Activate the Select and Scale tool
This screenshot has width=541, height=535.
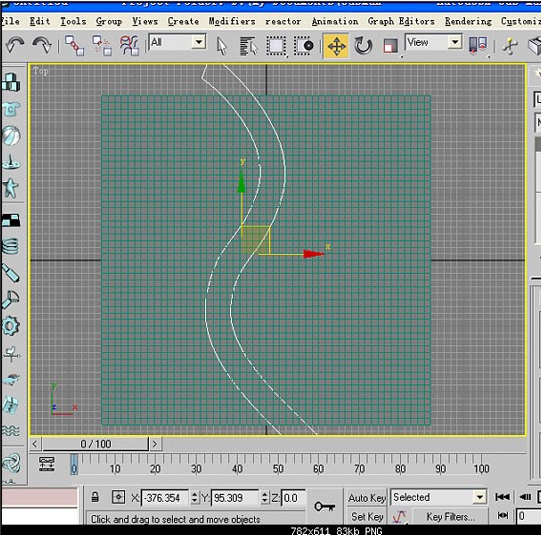click(x=391, y=46)
